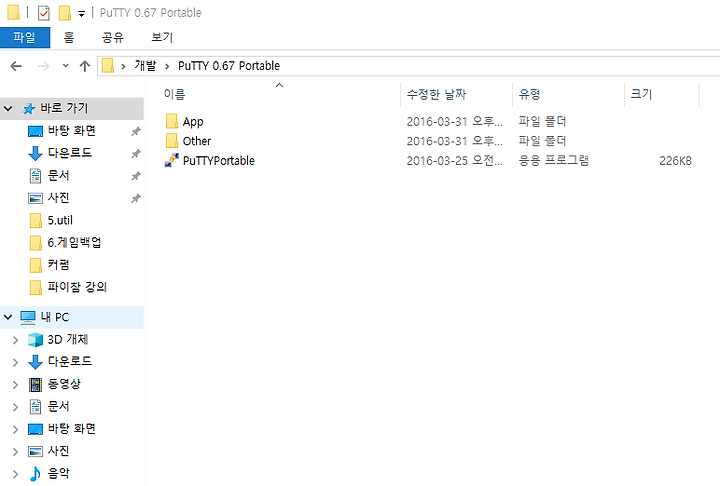Click the 개발 breadcrumb in address bar

coord(145,66)
